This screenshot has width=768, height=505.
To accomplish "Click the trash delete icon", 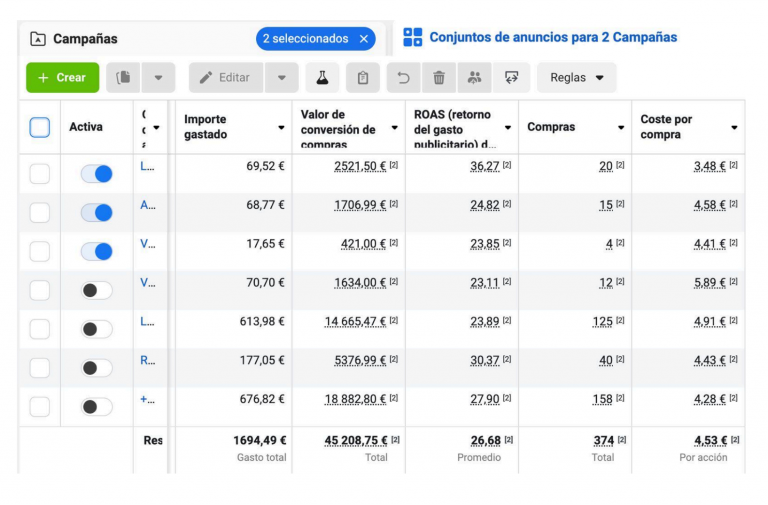I will [x=439, y=78].
